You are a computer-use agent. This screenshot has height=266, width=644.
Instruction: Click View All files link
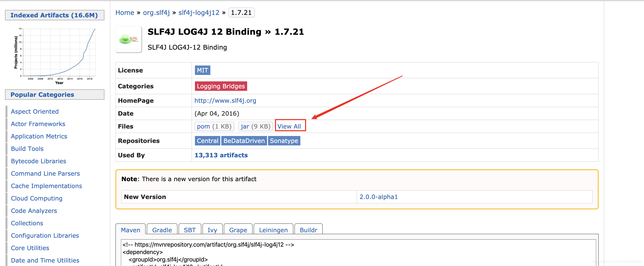tap(290, 126)
